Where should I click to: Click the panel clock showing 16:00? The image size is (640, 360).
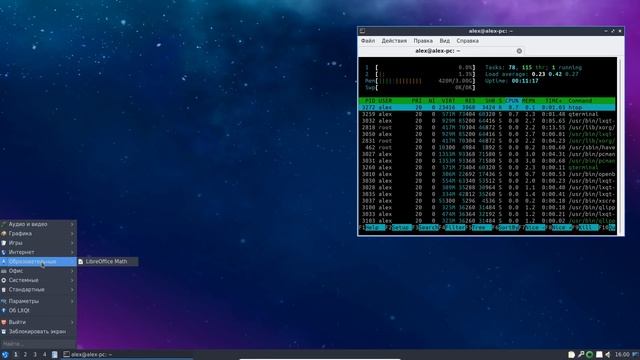(x=622, y=355)
